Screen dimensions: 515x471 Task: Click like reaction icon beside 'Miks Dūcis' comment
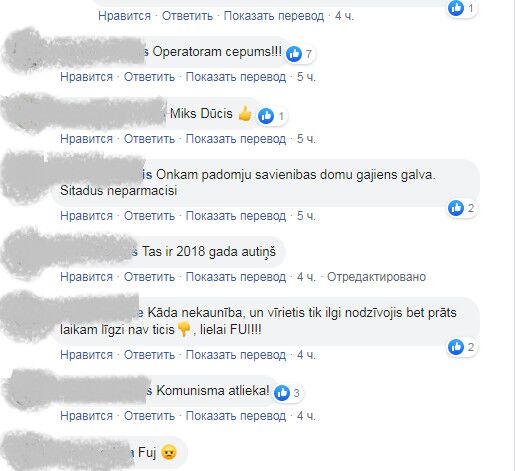pyautogui.click(x=266, y=116)
